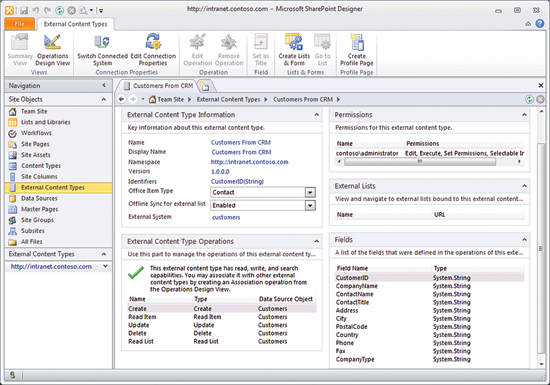Click Customers From CRM in breadcrumb
Screen dimensions: 550x385
coord(303,100)
